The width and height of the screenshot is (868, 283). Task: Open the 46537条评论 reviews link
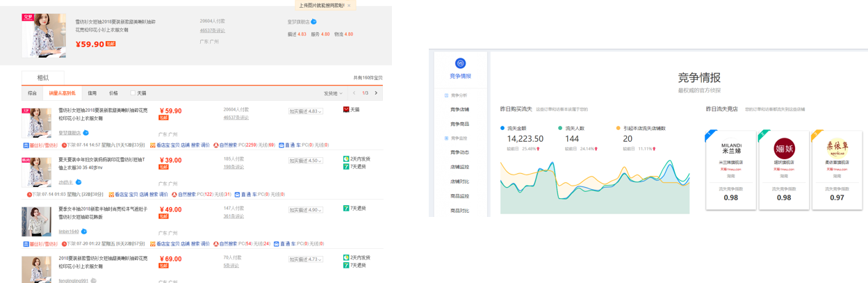point(212,31)
